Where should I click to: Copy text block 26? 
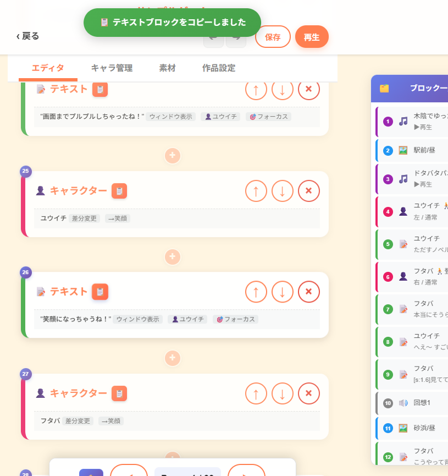coord(100,292)
